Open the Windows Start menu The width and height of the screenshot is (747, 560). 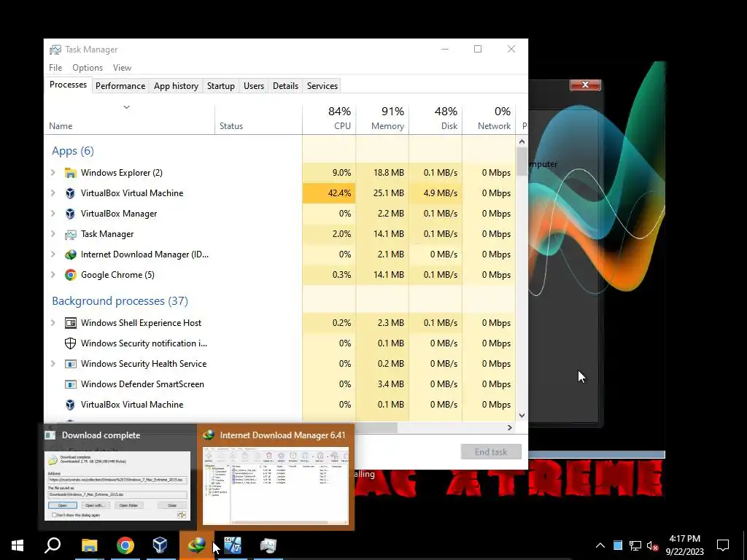coord(18,545)
